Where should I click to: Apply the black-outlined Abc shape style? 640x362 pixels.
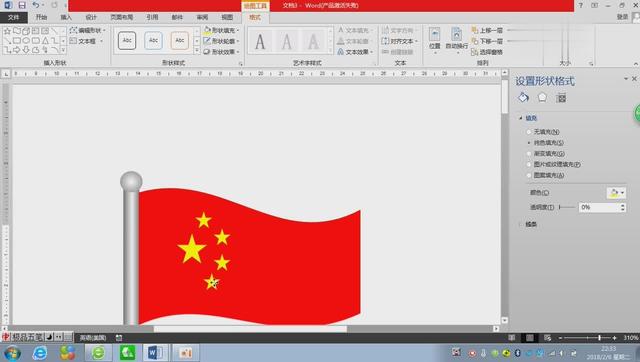click(x=127, y=40)
